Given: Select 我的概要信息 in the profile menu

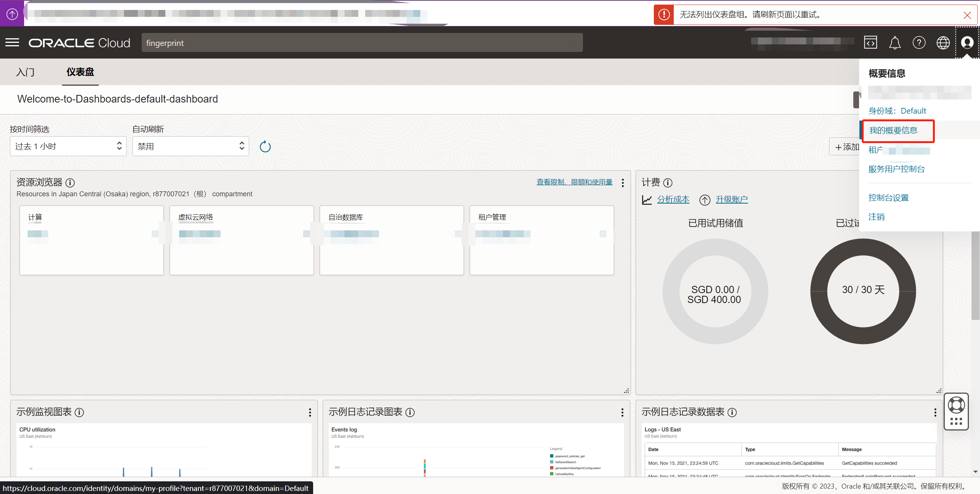Looking at the screenshot, I should (893, 130).
